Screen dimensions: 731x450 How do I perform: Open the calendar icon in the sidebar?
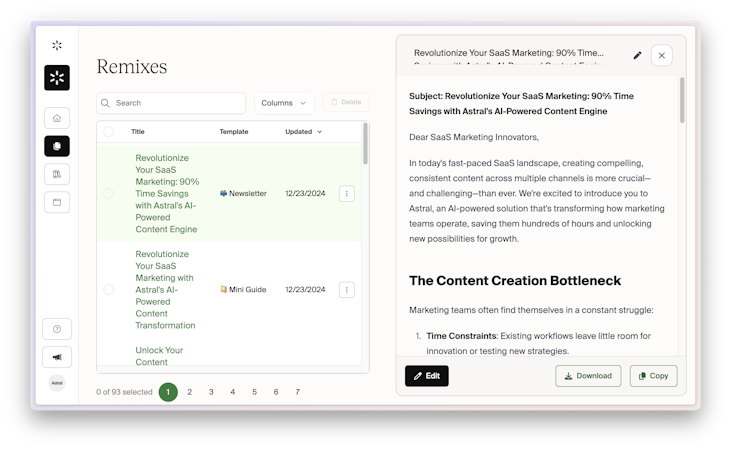pos(57,202)
